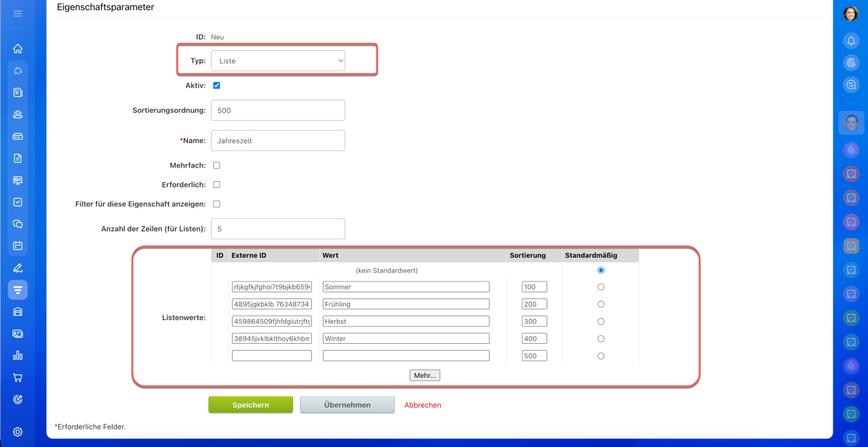Open the shopping cart icon in sidebar

(x=18, y=377)
